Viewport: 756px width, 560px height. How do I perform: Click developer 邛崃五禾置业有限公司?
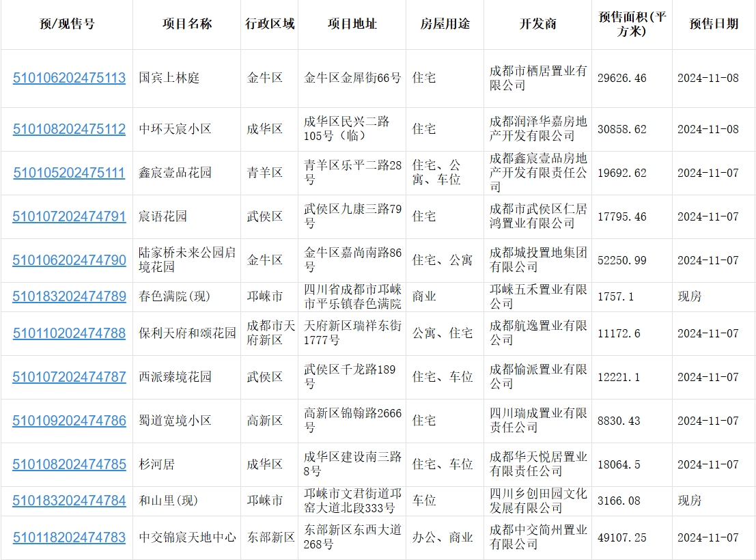tap(538, 296)
